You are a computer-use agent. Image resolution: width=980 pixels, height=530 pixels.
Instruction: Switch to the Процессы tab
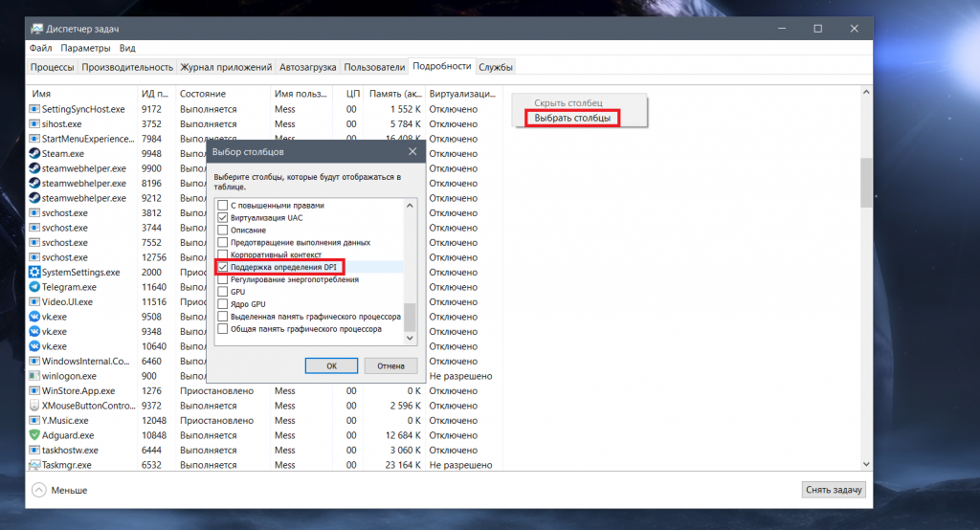[52, 67]
